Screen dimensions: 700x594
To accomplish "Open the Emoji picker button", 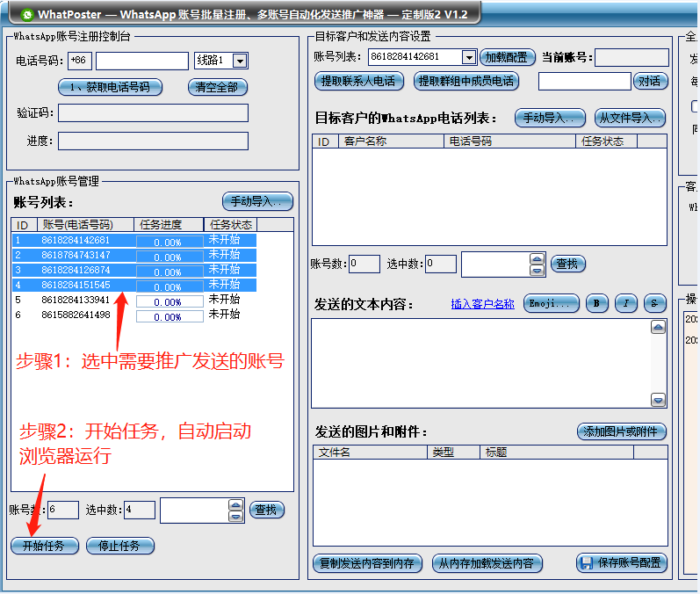I will click(x=552, y=304).
